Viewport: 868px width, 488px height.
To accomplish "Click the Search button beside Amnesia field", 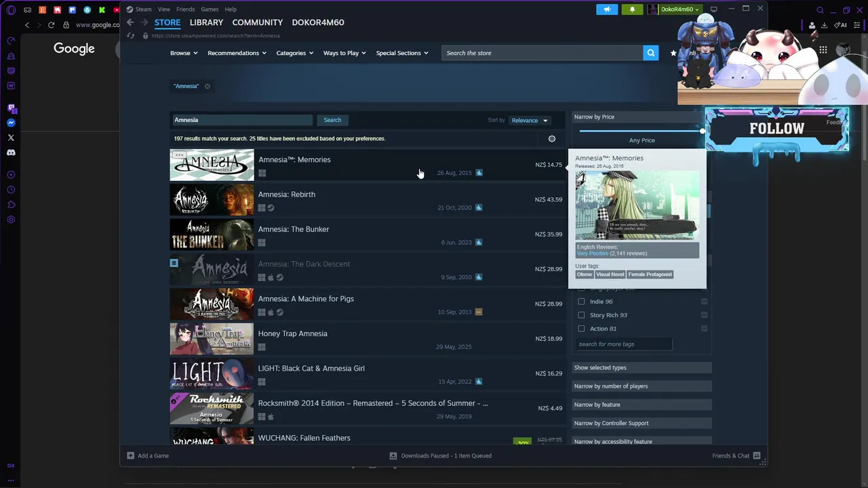I will (332, 120).
